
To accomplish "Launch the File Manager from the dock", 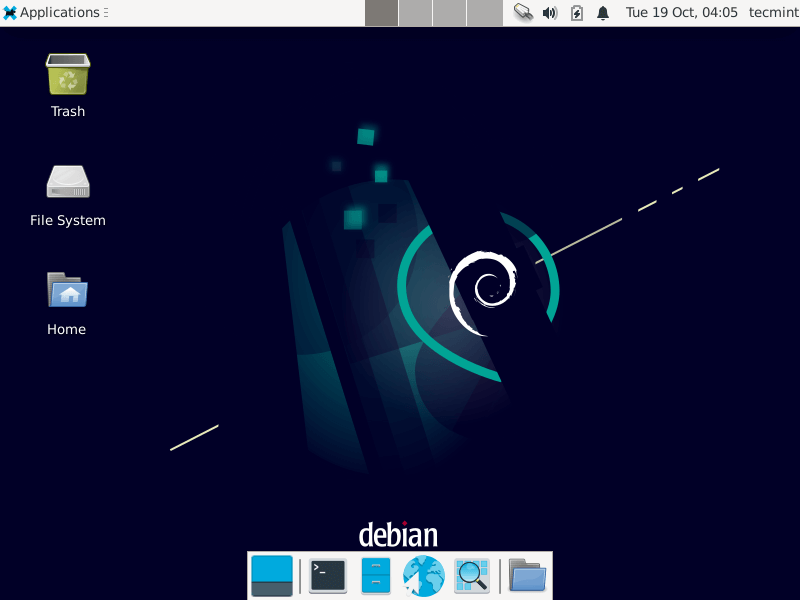I will pos(376,576).
